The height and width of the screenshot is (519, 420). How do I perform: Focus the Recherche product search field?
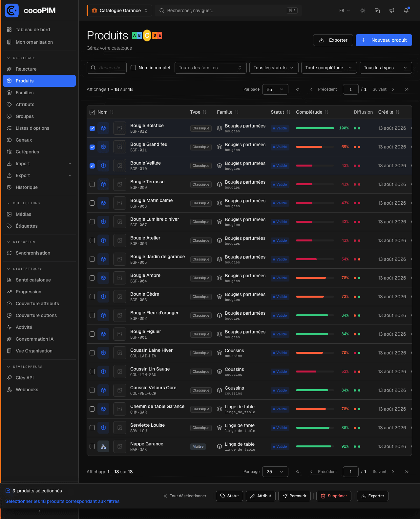(107, 68)
